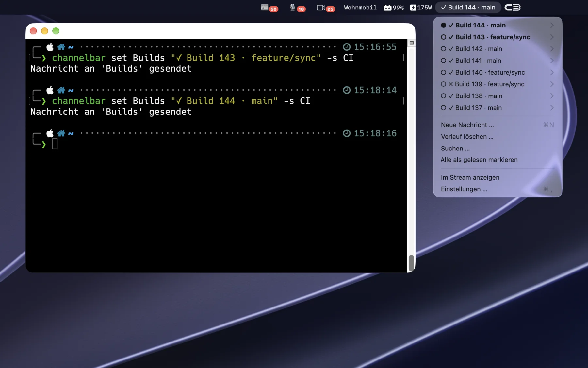The width and height of the screenshot is (588, 368).
Task: Click the home icon in the last prompt
Action: click(x=61, y=133)
